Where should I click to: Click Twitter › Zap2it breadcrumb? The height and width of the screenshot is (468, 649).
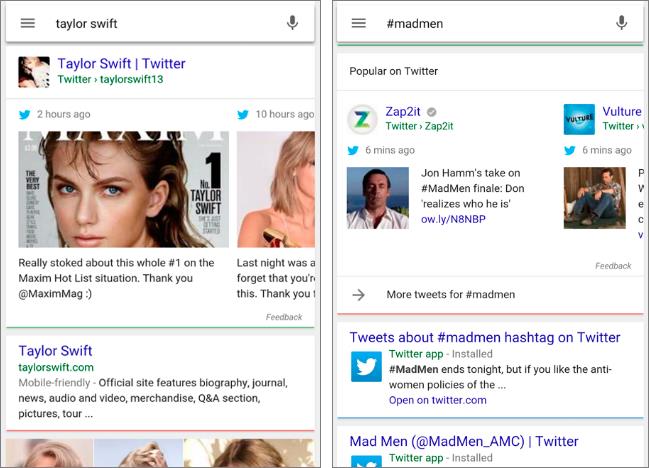(419, 126)
